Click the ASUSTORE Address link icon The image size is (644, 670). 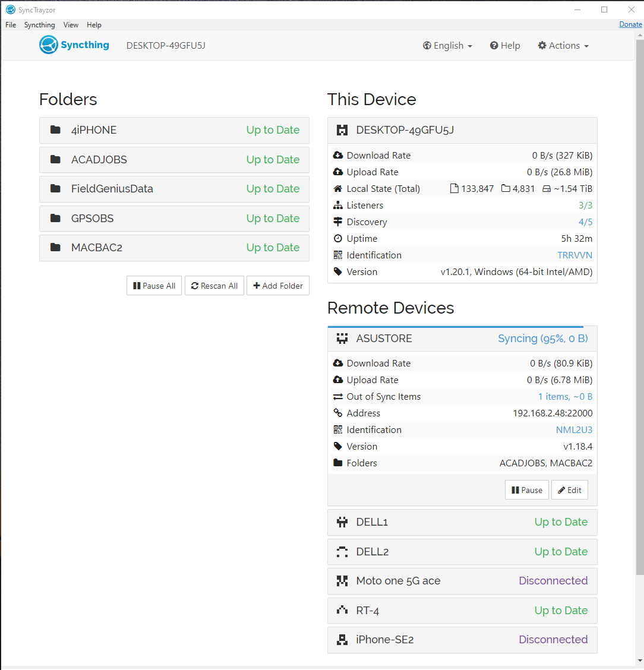(x=338, y=413)
